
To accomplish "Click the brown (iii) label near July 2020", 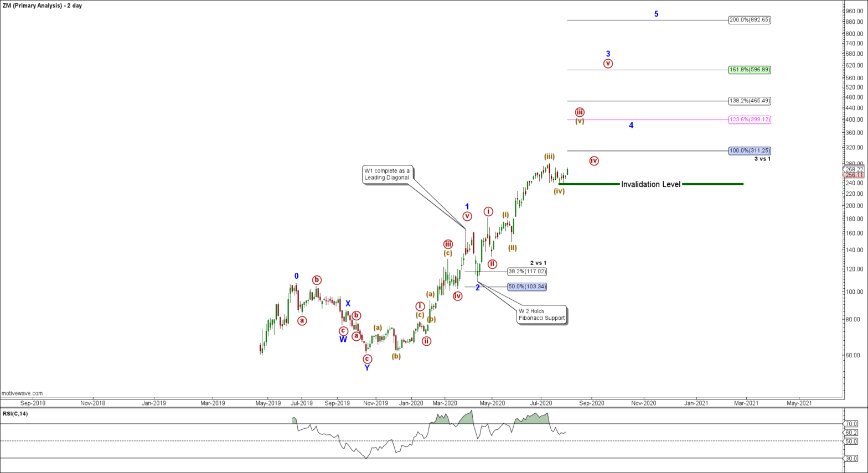I will point(549,157).
